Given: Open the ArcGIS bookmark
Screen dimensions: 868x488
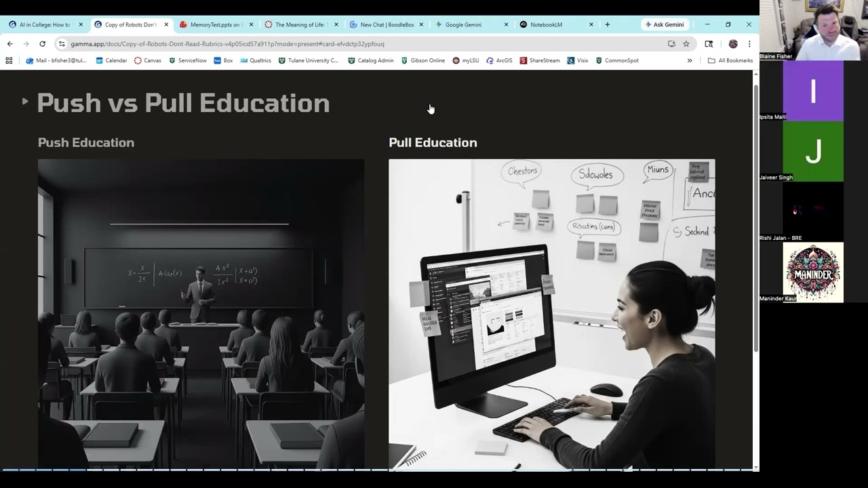Looking at the screenshot, I should 499,60.
